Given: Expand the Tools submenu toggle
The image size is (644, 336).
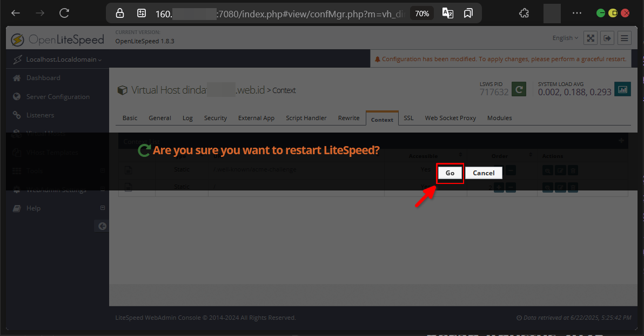Looking at the screenshot, I should (x=103, y=170).
